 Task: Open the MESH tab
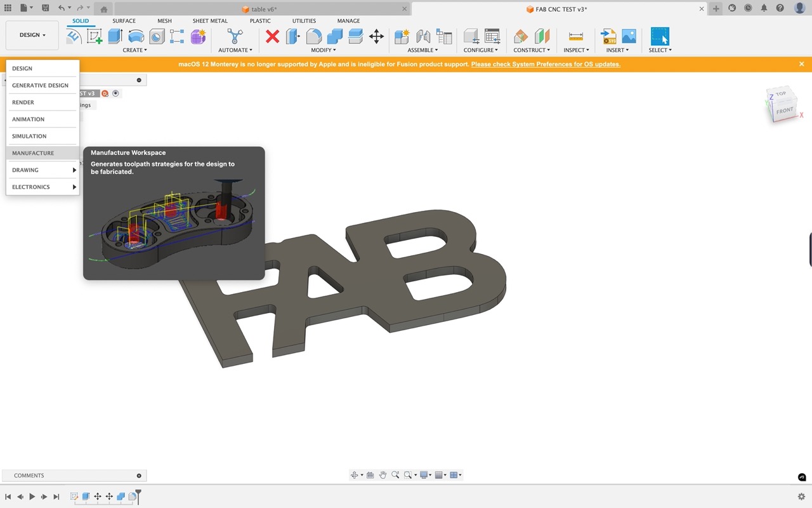[164, 21]
